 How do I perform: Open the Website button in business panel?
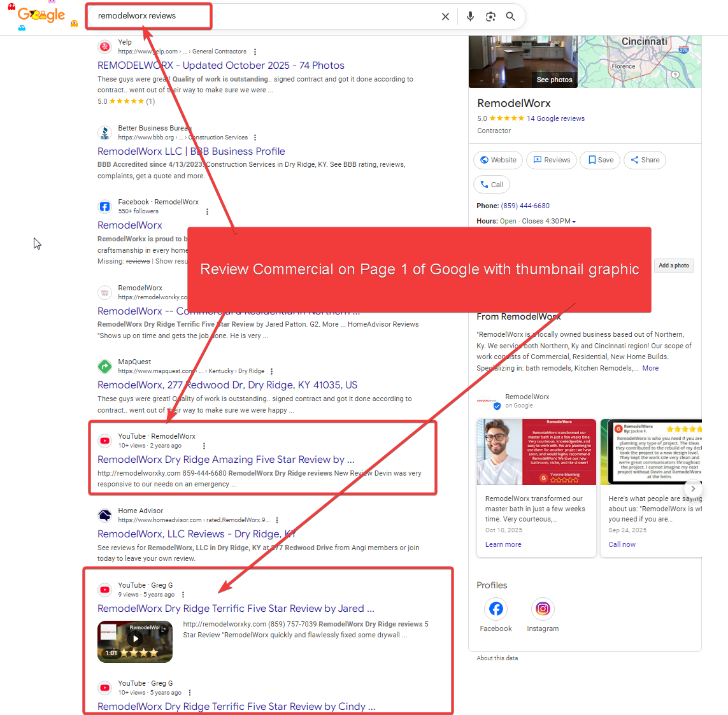click(497, 160)
